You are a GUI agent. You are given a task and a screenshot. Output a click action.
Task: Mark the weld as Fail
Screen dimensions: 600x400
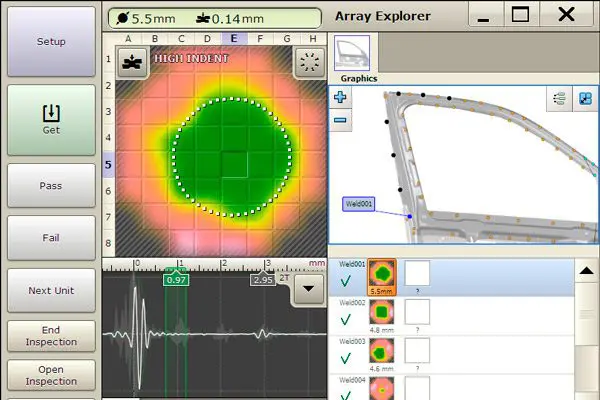click(x=50, y=238)
